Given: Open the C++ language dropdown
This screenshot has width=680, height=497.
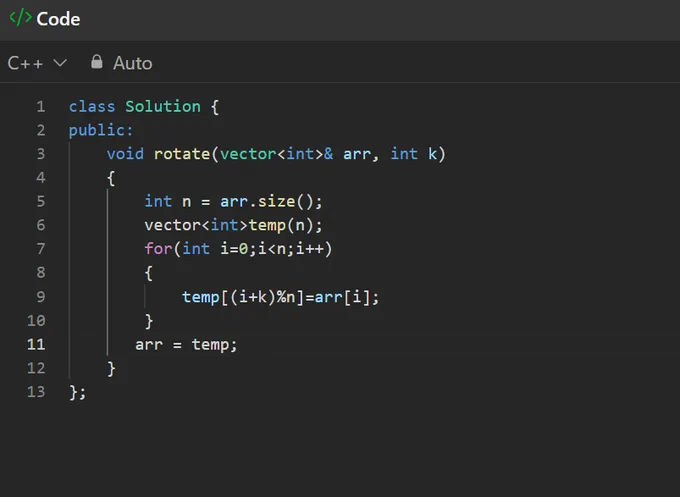Looking at the screenshot, I should click(x=37, y=63).
